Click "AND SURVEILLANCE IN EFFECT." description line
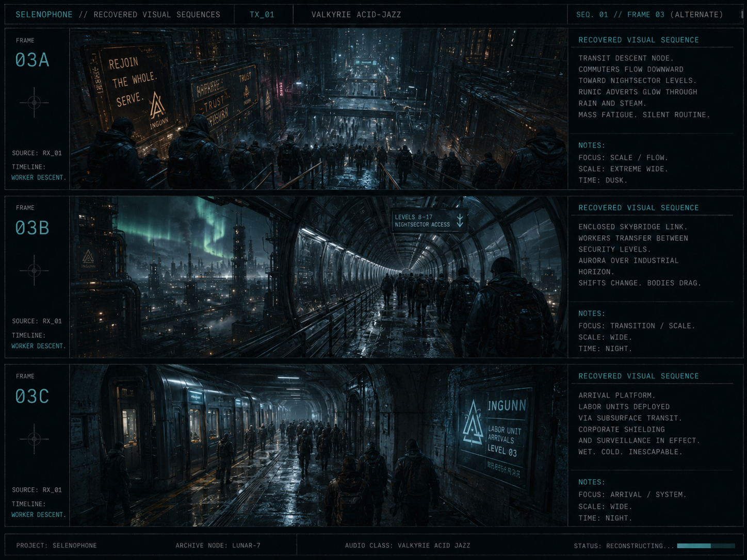 [x=639, y=441]
